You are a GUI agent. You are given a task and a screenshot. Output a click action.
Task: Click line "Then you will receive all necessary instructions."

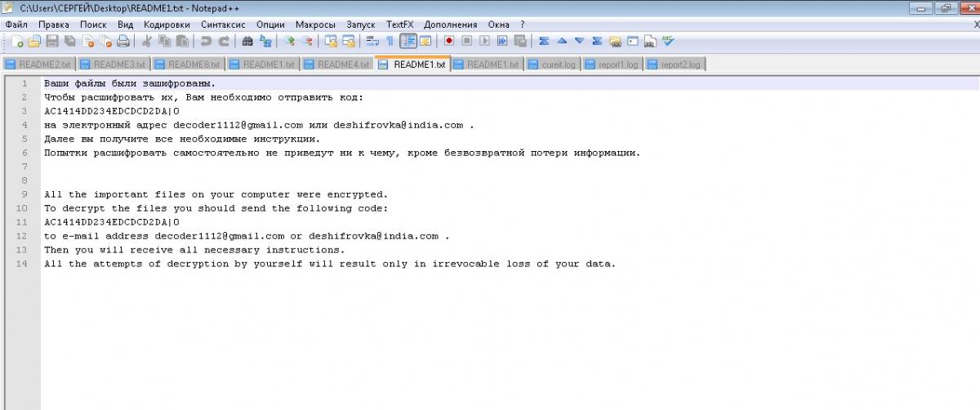(194, 250)
